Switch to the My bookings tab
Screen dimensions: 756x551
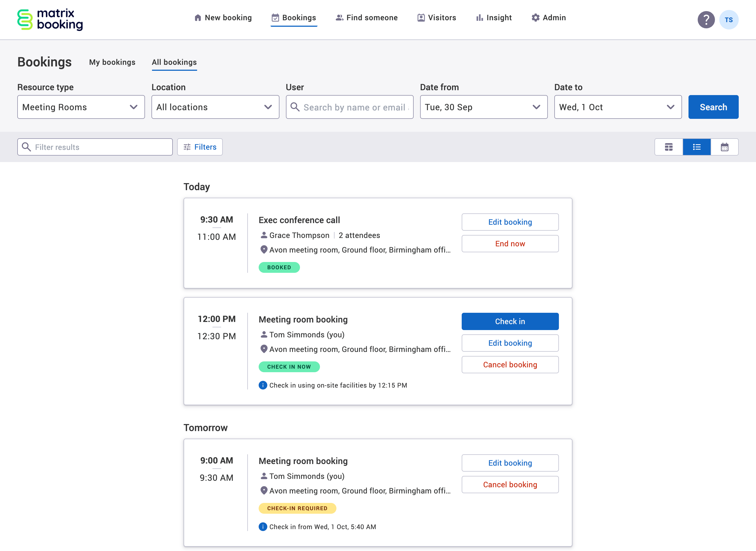112,62
